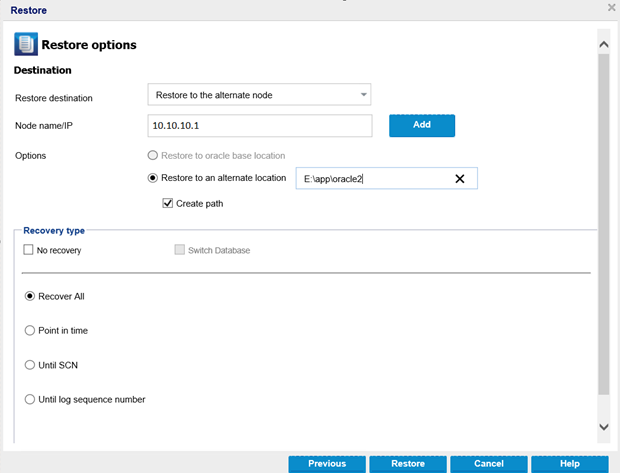Select Restore to oracle base location
The height and width of the screenshot is (473, 620).
pyautogui.click(x=153, y=156)
